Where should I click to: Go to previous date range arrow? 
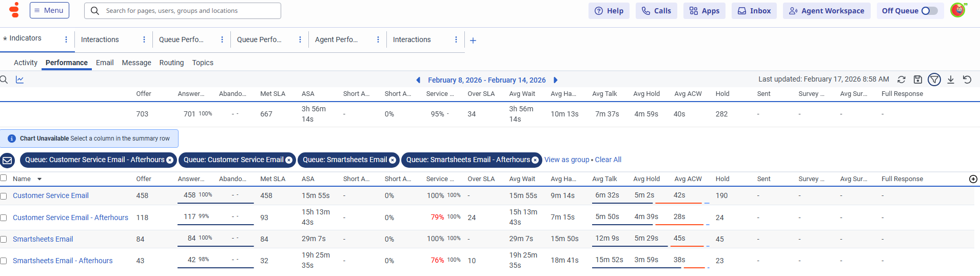(x=418, y=80)
